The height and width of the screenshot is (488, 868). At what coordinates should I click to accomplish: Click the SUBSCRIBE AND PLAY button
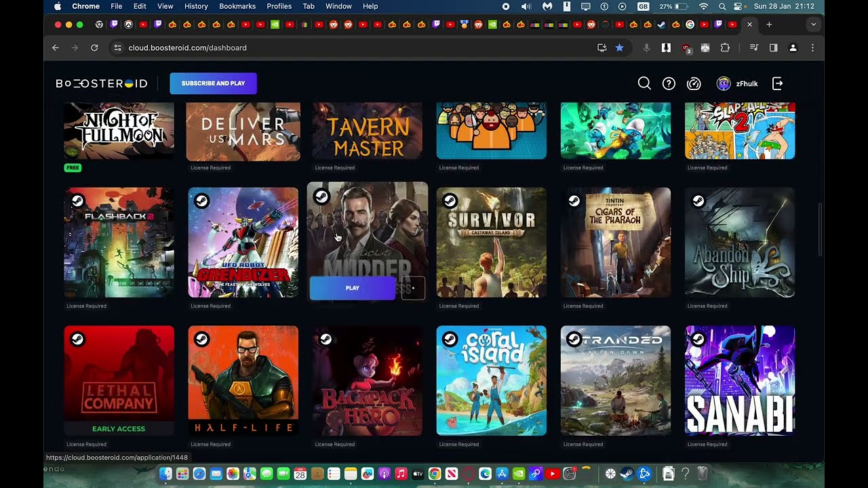[x=213, y=83]
